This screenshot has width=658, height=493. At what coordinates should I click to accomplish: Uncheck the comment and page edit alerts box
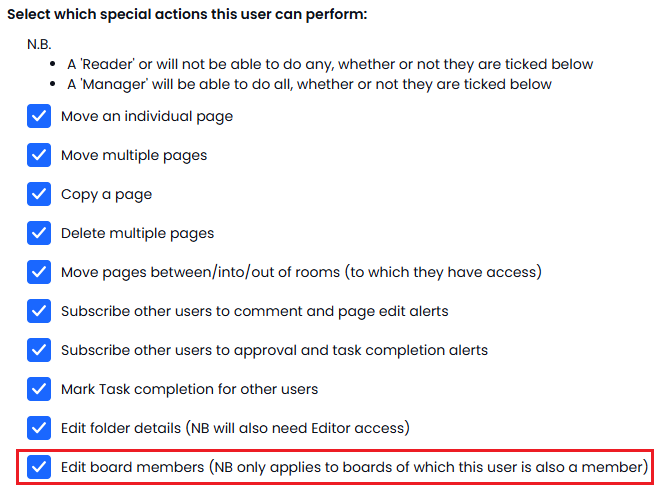point(39,311)
